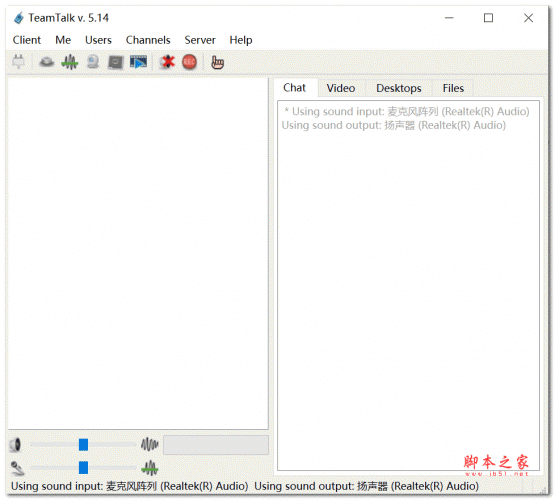Toggle mute all speaker with red X
This screenshot has height=500, width=555.
[167, 62]
